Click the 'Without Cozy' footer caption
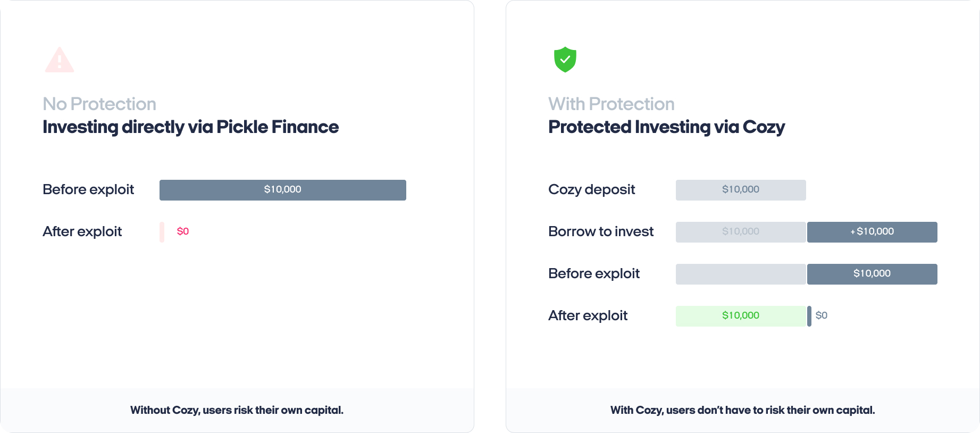 pyautogui.click(x=237, y=410)
